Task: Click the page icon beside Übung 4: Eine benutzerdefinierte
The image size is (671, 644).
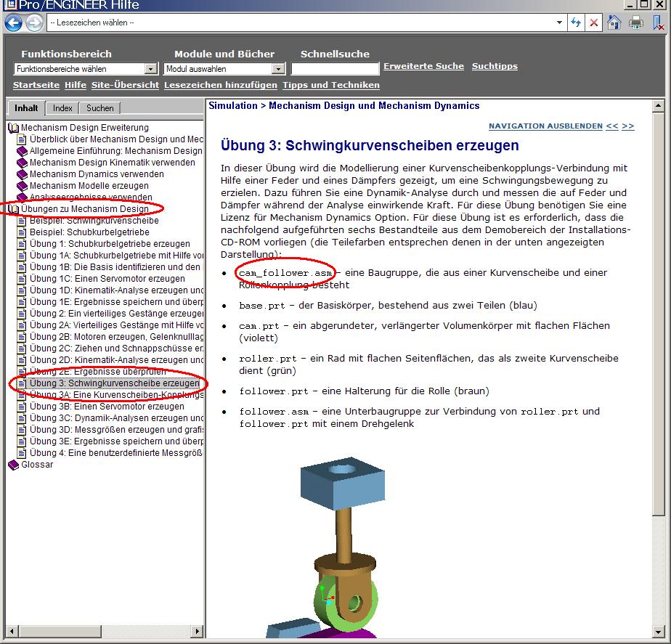Action: point(21,452)
